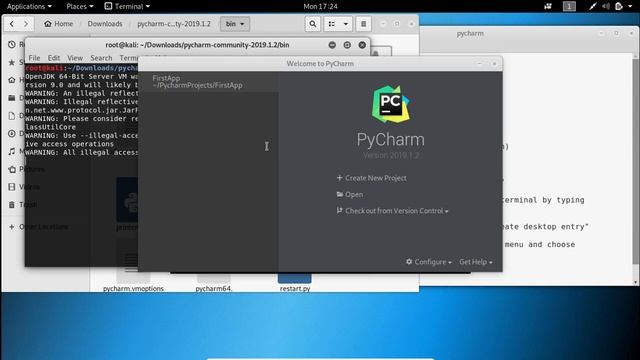Open the Places menu
This screenshot has width=640, height=360.
coord(80,6)
